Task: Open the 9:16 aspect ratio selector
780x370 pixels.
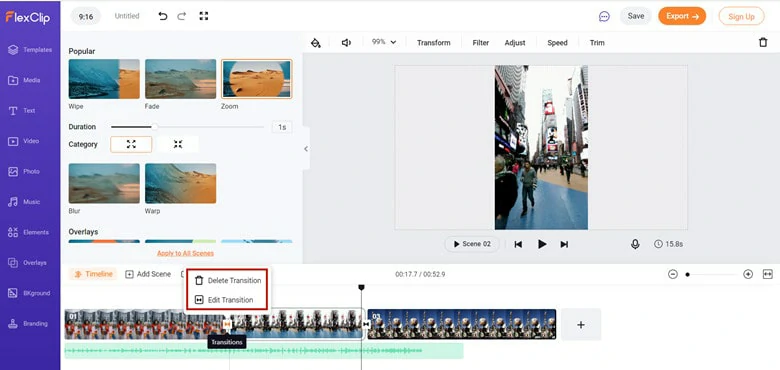Action: pos(86,16)
